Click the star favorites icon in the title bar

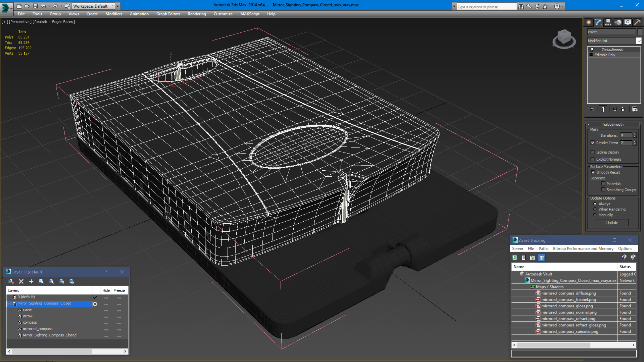point(545,6)
